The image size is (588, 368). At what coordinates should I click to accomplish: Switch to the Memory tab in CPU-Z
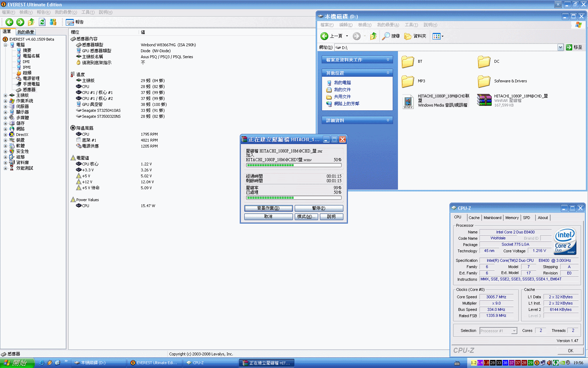(x=512, y=218)
